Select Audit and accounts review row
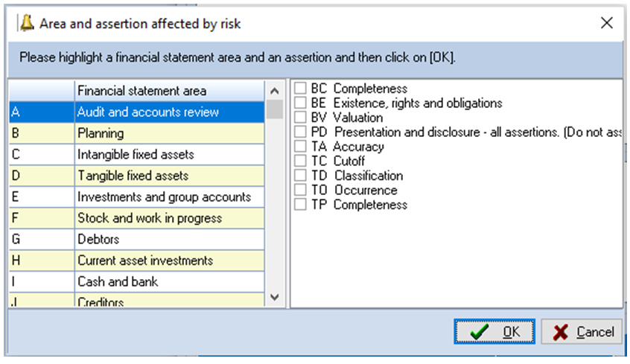630x364 pixels. click(136, 112)
